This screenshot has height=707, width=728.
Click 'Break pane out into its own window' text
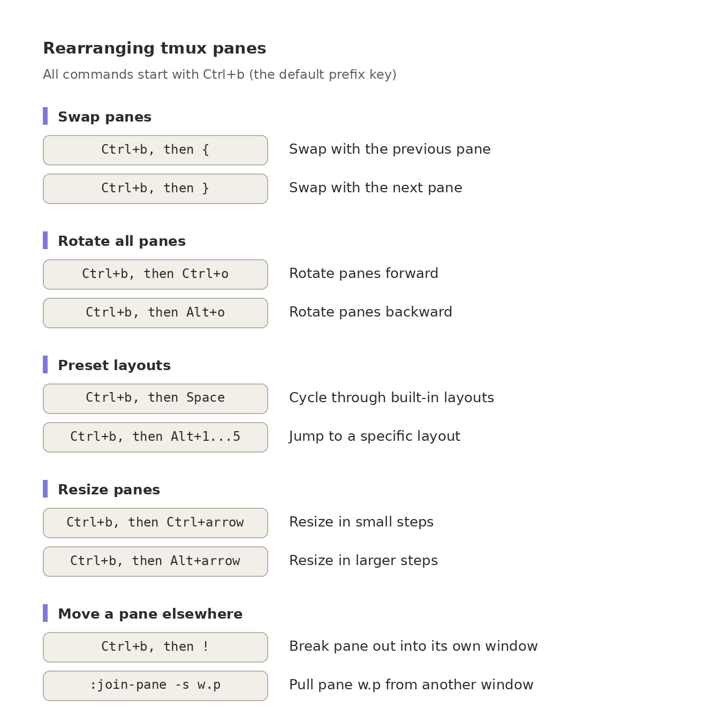[413, 646]
